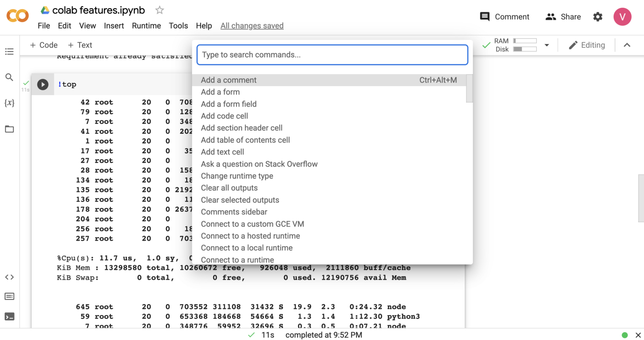Open the Tools menu
The width and height of the screenshot is (644, 340).
pyautogui.click(x=178, y=26)
